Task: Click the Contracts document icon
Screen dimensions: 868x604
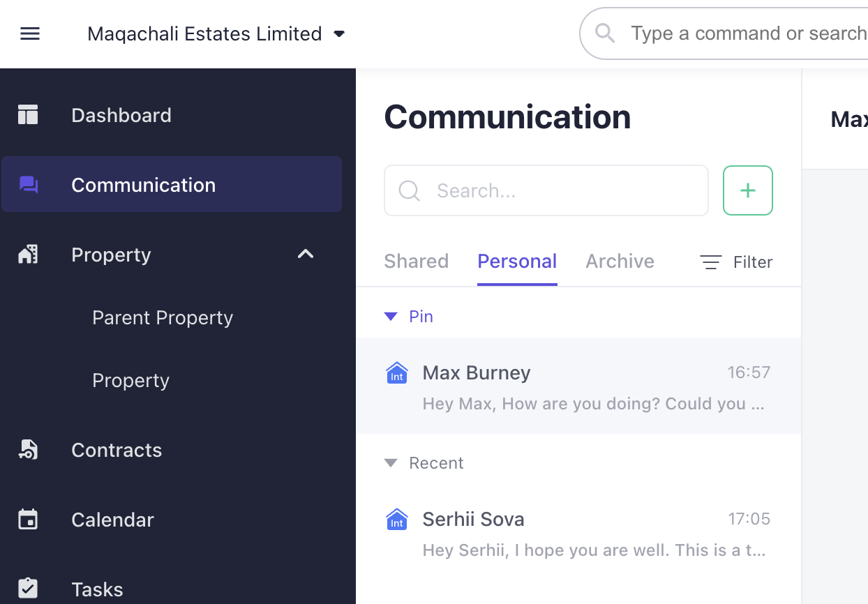Action: click(x=28, y=450)
